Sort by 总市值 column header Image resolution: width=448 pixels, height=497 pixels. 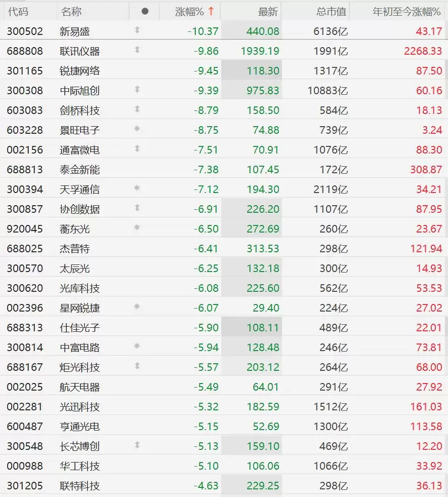click(331, 12)
